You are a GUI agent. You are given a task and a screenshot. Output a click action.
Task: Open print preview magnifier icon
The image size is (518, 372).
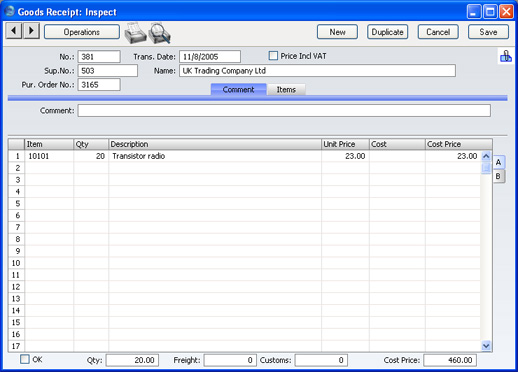pos(159,33)
